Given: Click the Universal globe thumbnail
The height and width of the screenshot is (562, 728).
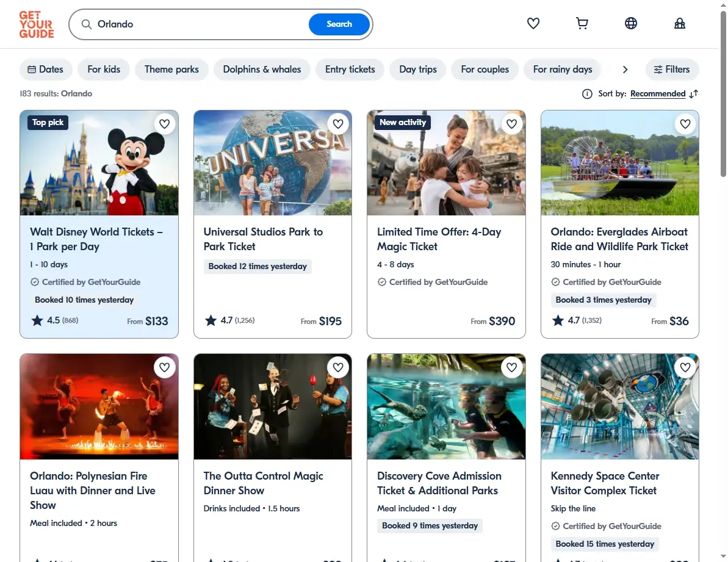Looking at the screenshot, I should (x=273, y=162).
